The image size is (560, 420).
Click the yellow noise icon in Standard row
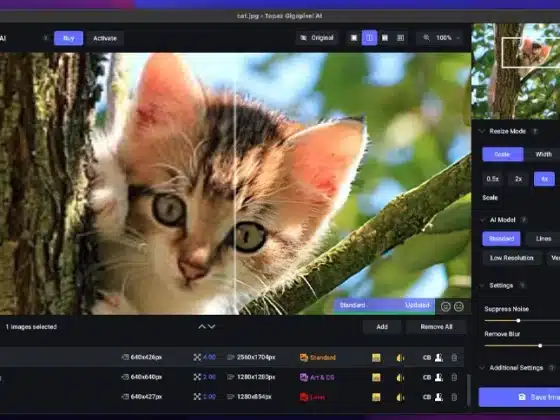tap(376, 358)
